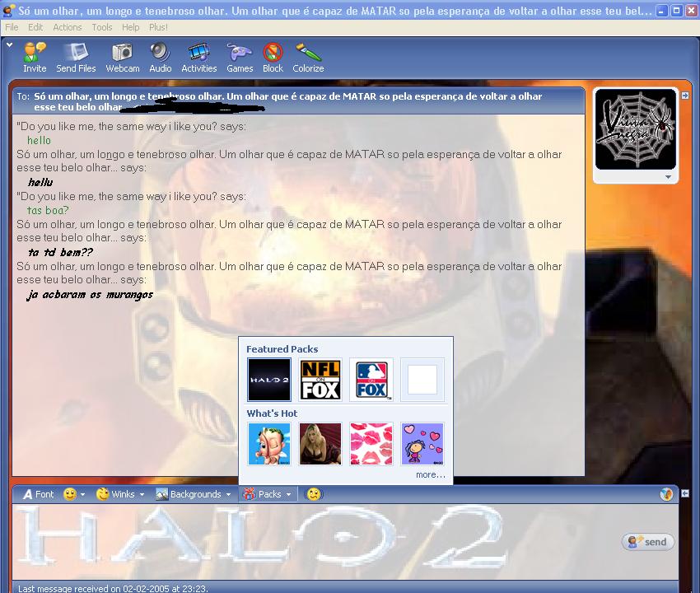Click the "ta td bem??" message
The height and width of the screenshot is (593, 700).
61,252
